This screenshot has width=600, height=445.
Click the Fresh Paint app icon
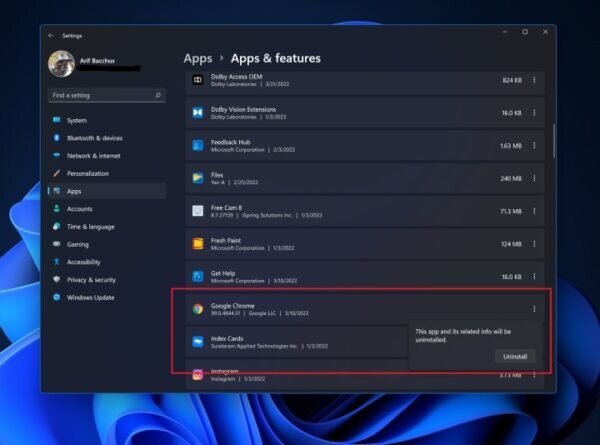(x=198, y=244)
